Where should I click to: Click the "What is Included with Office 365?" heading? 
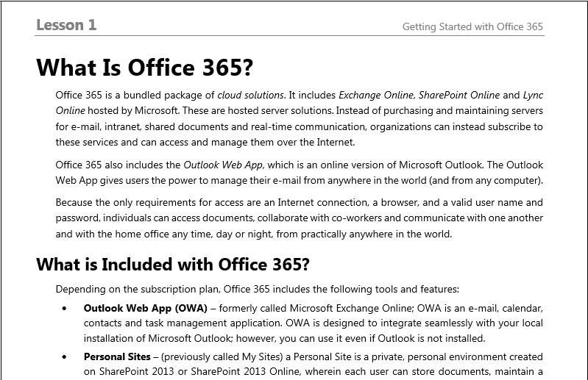click(x=173, y=265)
